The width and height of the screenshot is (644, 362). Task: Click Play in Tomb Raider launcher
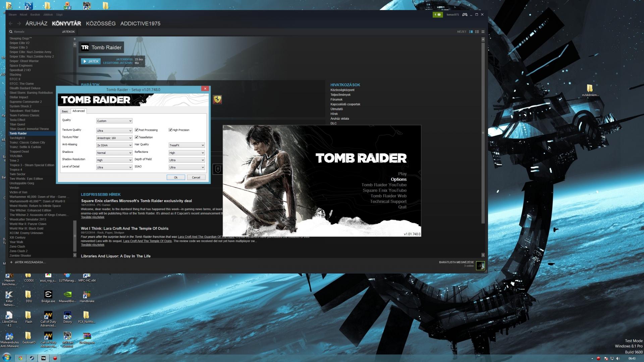pos(402,174)
